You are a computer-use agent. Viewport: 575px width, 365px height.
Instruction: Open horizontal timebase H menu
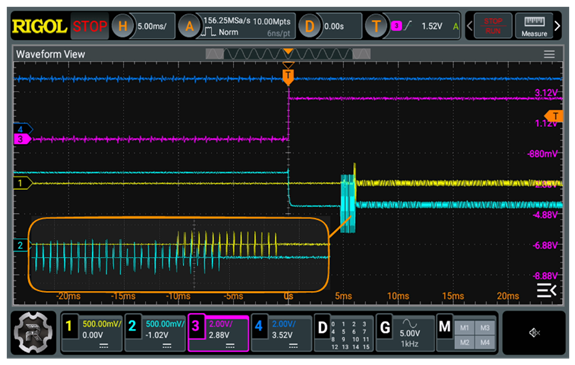coord(122,26)
